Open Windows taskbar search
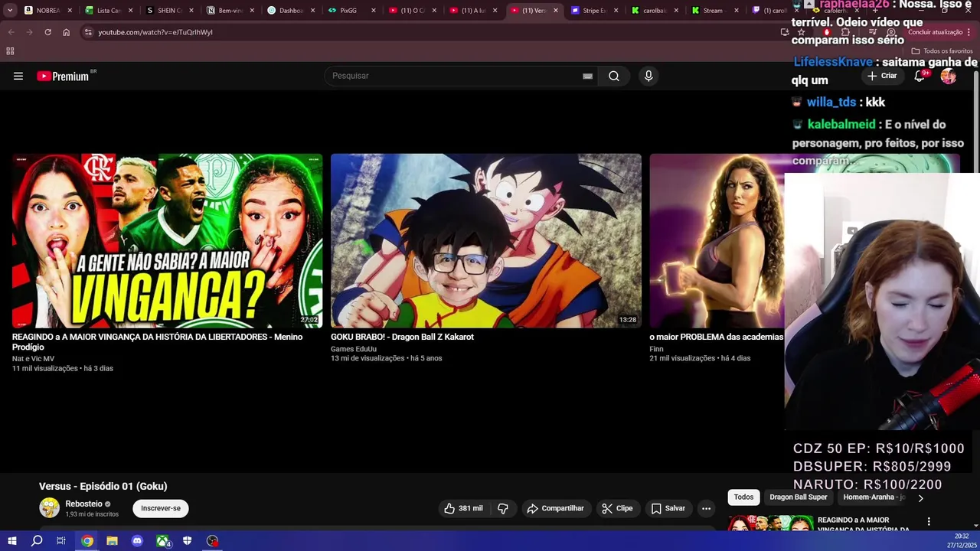 (37, 541)
